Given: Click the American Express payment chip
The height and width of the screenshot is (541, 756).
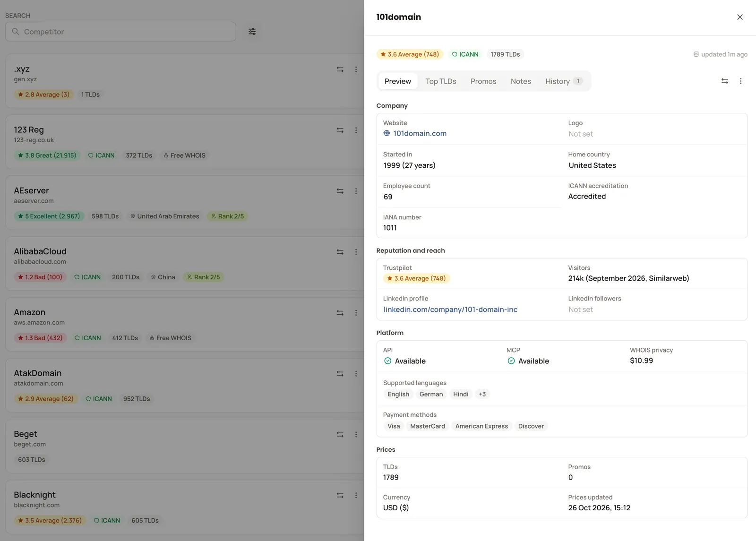Looking at the screenshot, I should coord(481,426).
